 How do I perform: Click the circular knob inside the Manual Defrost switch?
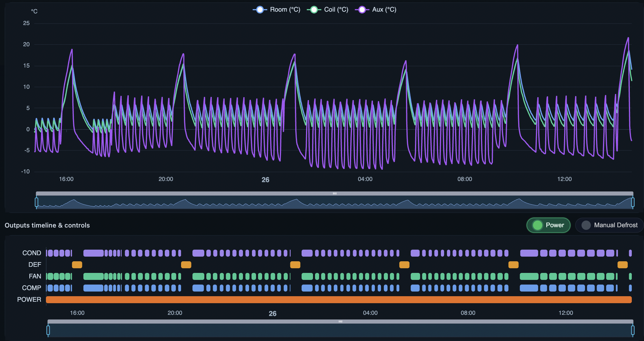(586, 225)
